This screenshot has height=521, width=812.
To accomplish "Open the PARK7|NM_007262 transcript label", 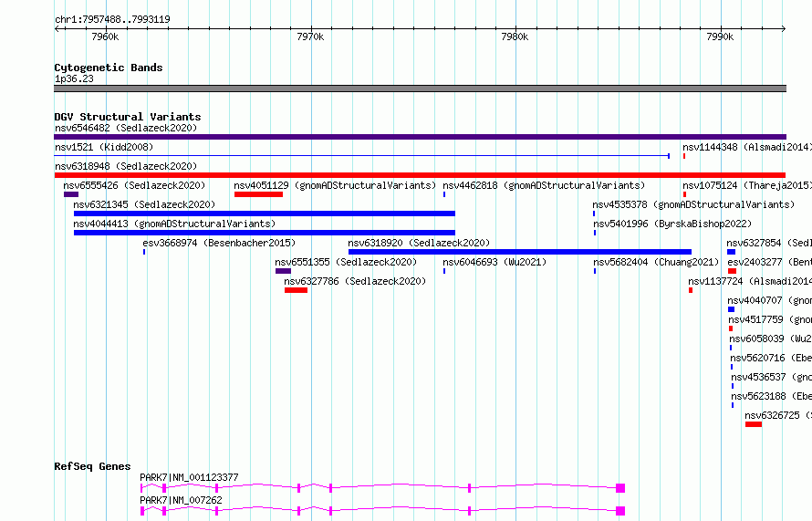I will point(181,500).
